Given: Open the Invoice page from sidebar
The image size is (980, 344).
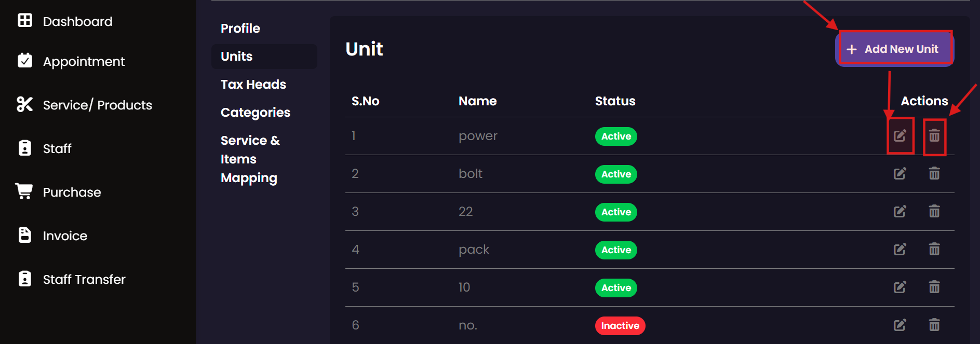Looking at the screenshot, I should pyautogui.click(x=65, y=236).
